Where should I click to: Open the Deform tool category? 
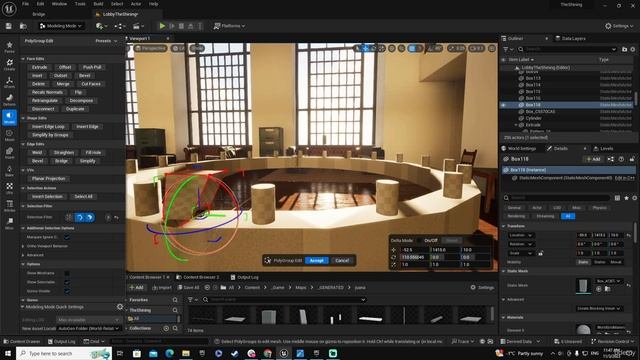(9, 100)
